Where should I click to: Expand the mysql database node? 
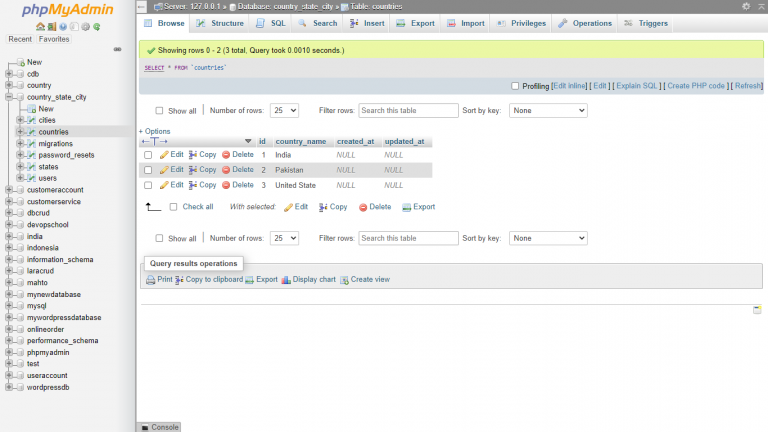tap(9, 306)
